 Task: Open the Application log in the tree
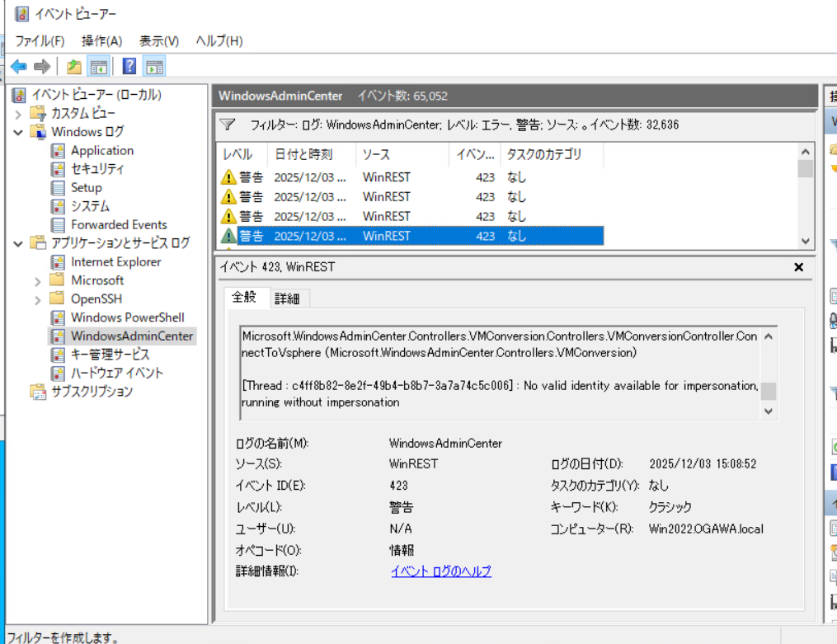101,150
